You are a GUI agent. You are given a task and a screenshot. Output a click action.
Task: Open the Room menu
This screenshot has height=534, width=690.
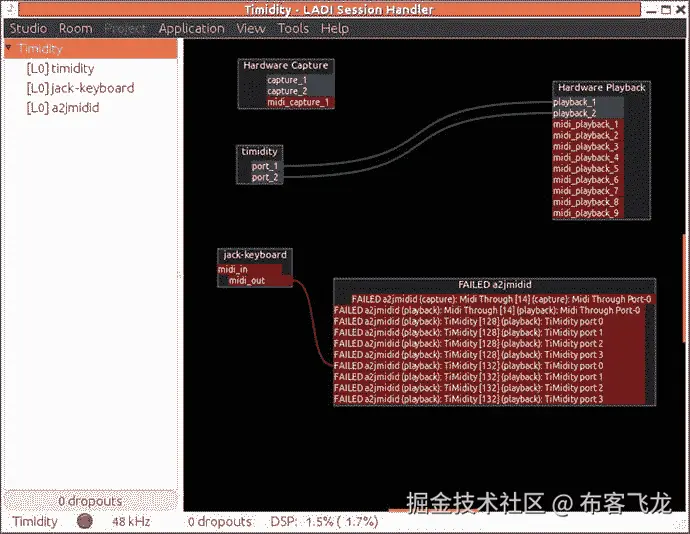pyautogui.click(x=76, y=29)
